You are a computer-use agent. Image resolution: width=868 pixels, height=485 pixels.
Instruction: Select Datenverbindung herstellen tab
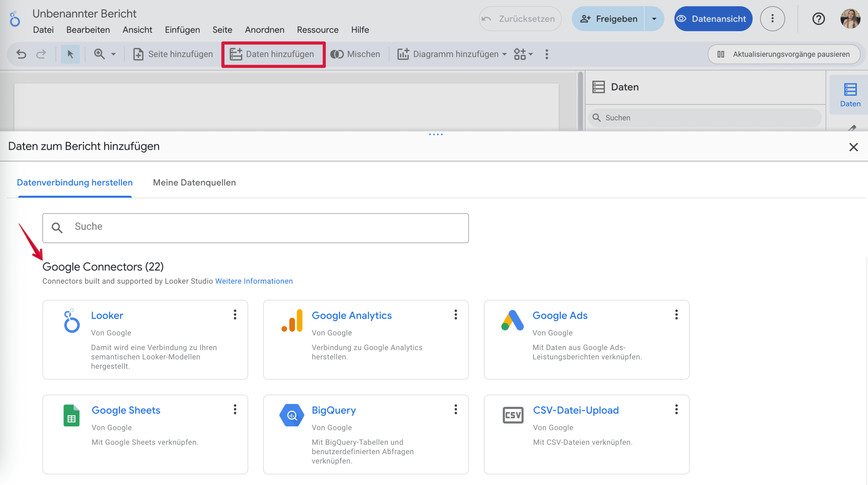pos(75,183)
